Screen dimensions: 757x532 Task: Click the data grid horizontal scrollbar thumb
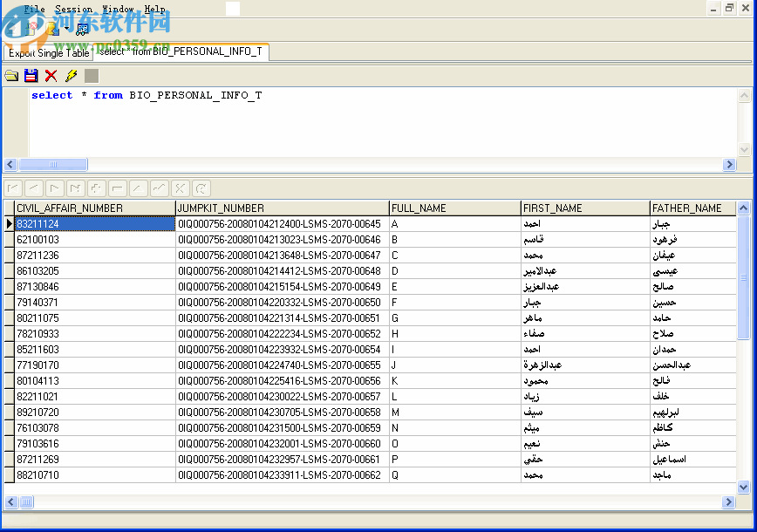click(x=26, y=501)
